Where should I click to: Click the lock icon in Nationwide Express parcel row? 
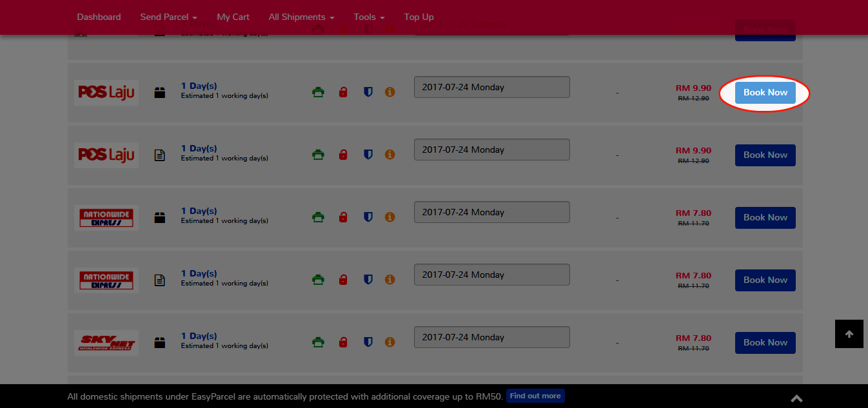point(343,217)
